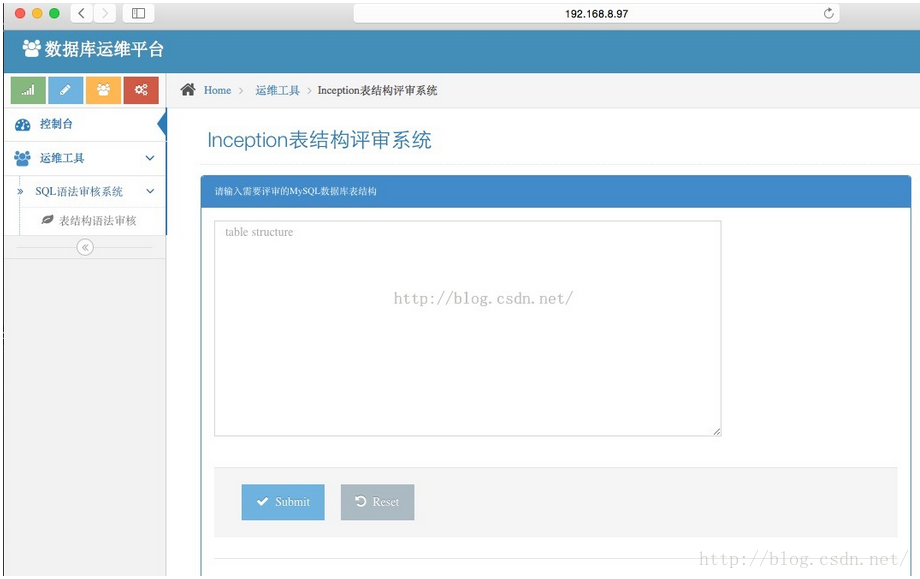
Task: Click the Reset button
Action: [377, 502]
